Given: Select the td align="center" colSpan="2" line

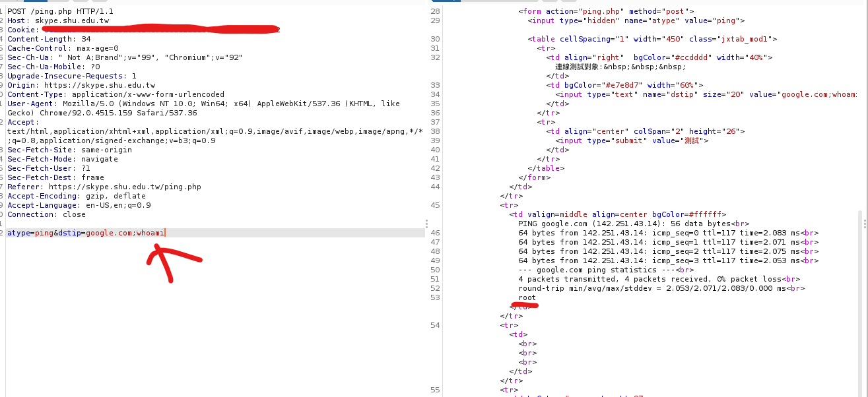Looking at the screenshot, I should pos(645,131).
